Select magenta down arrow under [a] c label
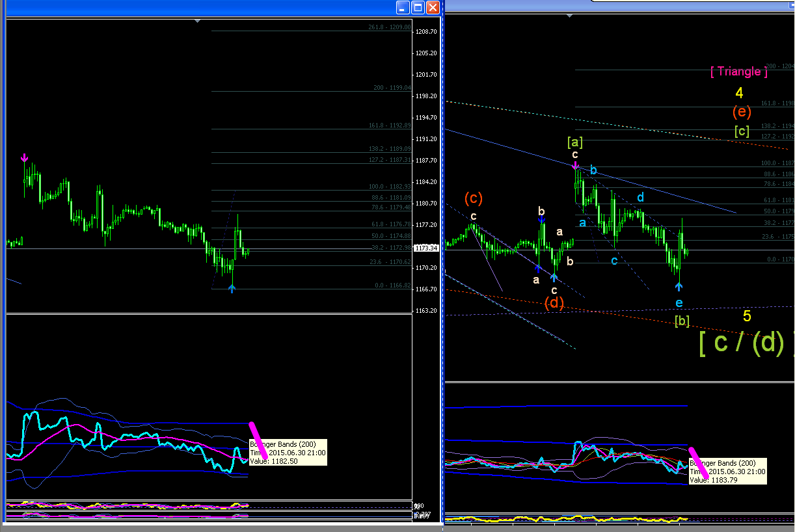Screen dimensions: 795x532 (x=576, y=165)
